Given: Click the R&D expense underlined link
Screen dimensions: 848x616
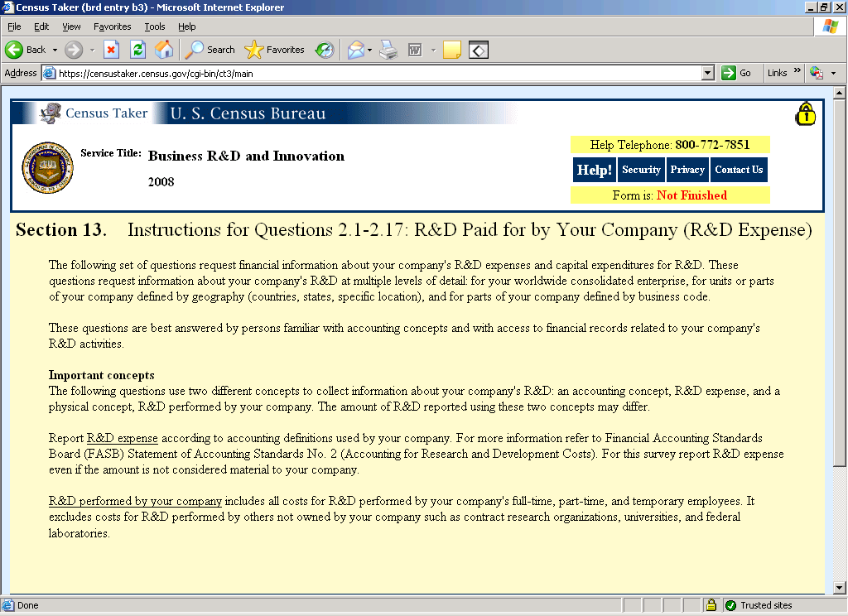Looking at the screenshot, I should coord(123,438).
